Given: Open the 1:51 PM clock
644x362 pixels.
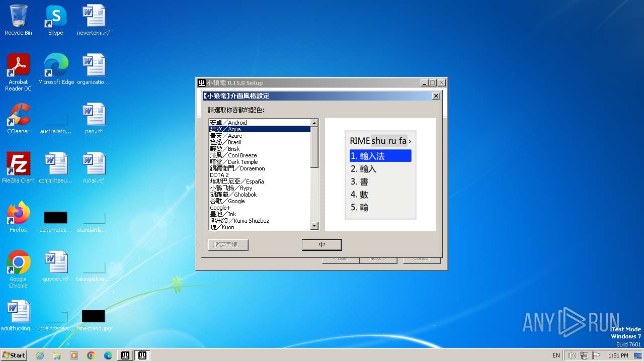Looking at the screenshot, I should (618, 355).
